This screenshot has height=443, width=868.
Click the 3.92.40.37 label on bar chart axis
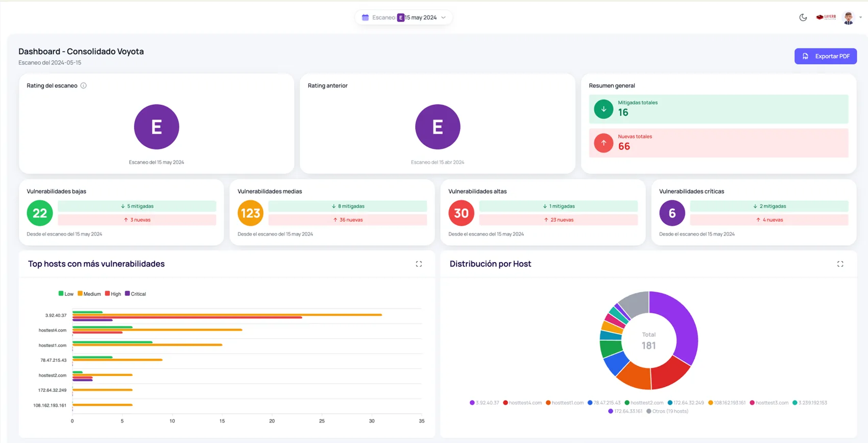click(56, 315)
